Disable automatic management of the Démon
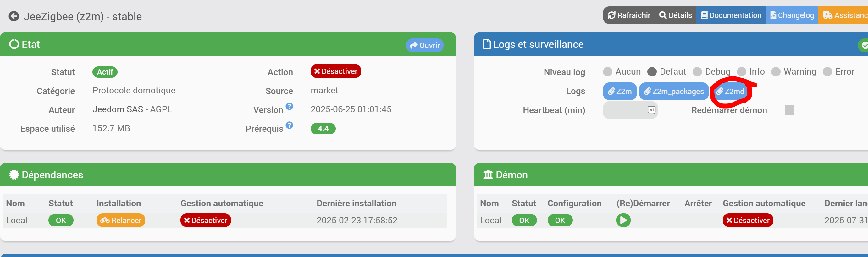 (748, 220)
